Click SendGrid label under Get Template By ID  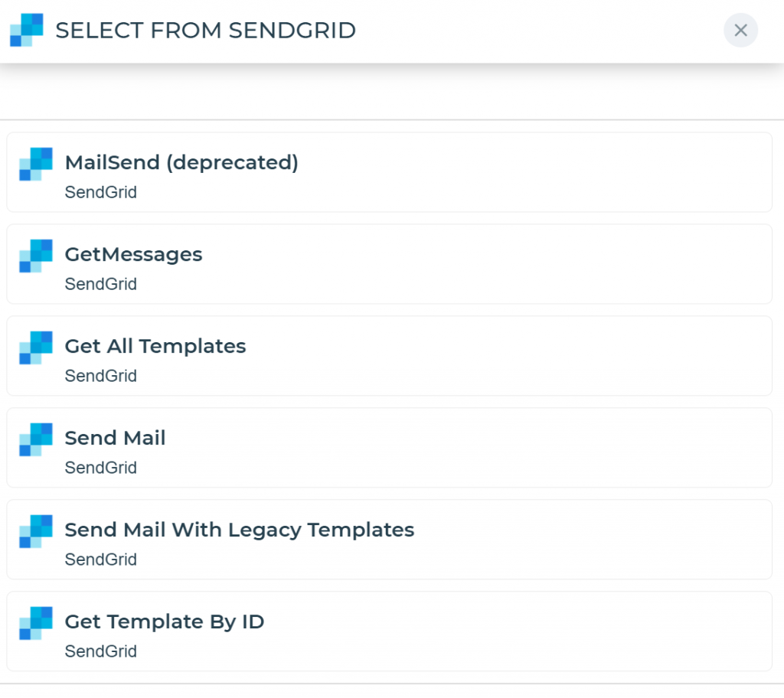pyautogui.click(x=100, y=651)
